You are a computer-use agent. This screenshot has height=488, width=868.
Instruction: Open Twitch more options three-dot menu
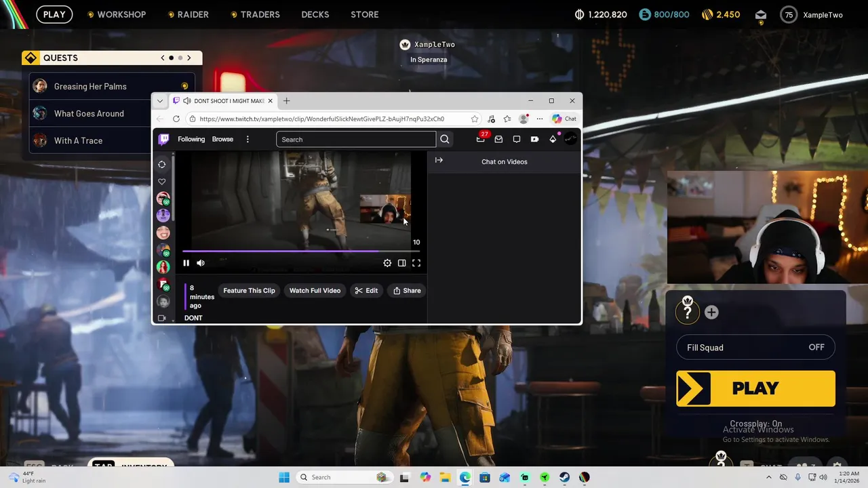coord(248,139)
